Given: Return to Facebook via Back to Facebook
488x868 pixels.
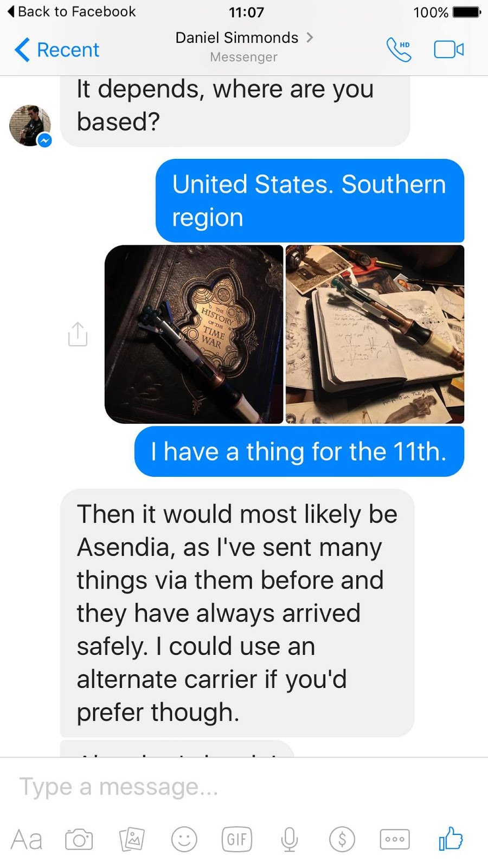Looking at the screenshot, I should [x=71, y=11].
